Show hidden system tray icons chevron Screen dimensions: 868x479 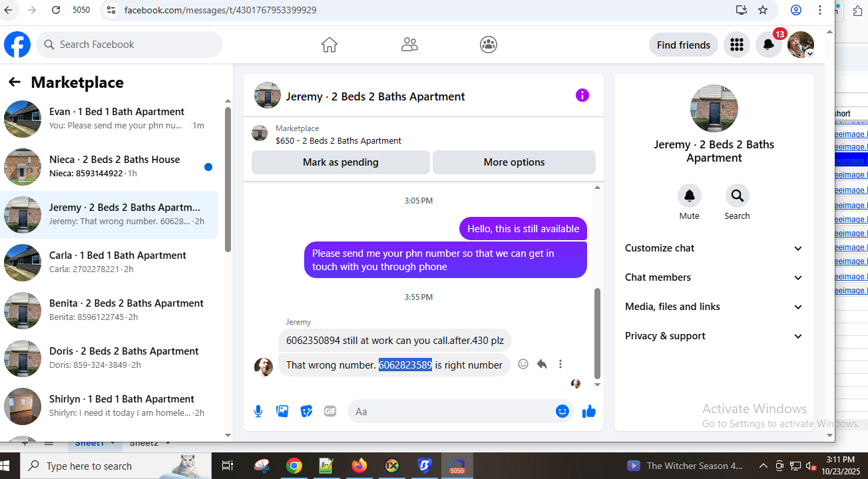pos(763,466)
